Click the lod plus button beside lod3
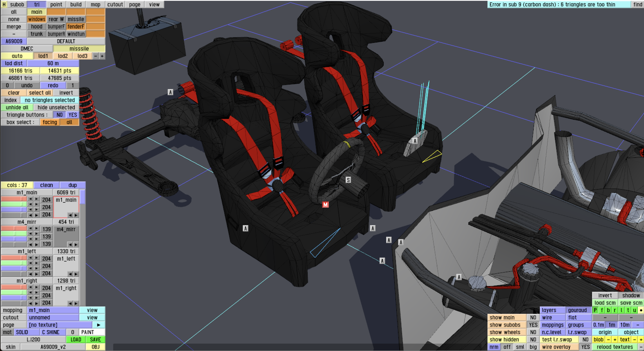This screenshot has height=351, width=644. (102, 56)
